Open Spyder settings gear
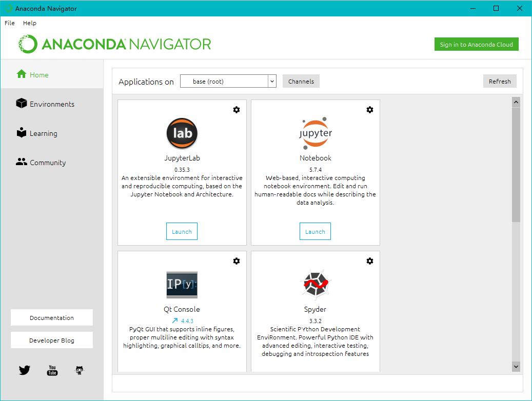The image size is (532, 401). pyautogui.click(x=370, y=261)
